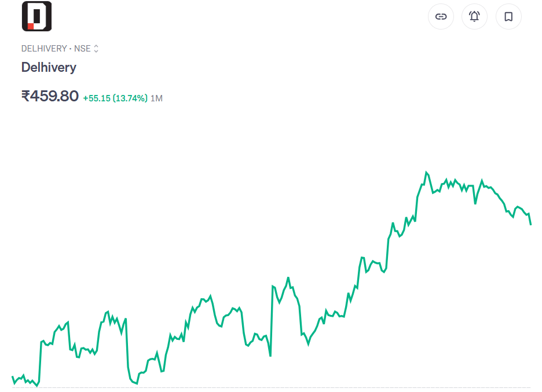The image size is (542, 392).
Task: Click the NSE exchange label
Action: 82,49
